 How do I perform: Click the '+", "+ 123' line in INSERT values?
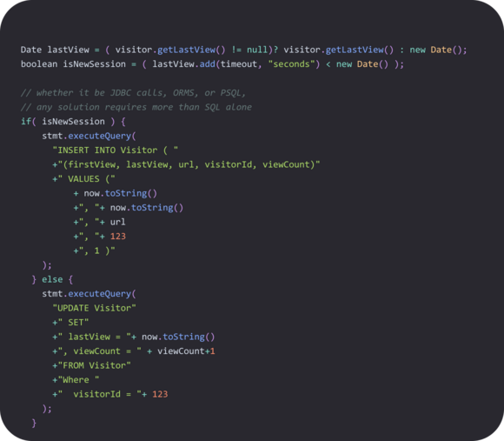pyautogui.click(x=99, y=237)
